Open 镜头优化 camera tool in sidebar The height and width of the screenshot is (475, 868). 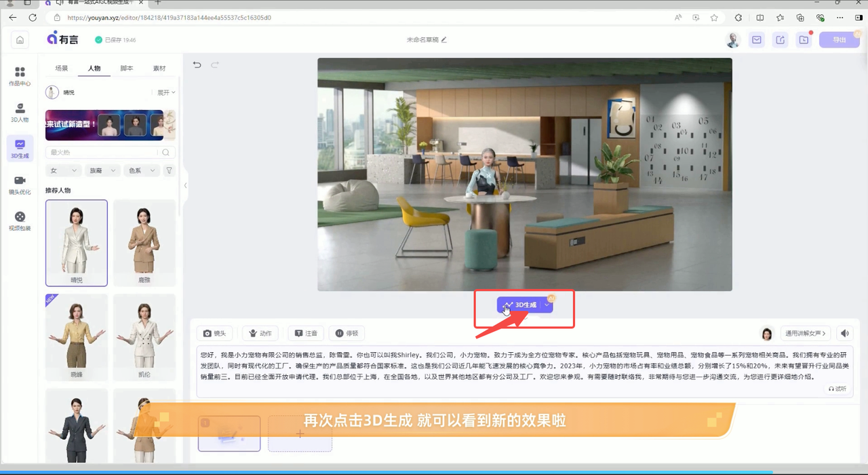pyautogui.click(x=20, y=185)
